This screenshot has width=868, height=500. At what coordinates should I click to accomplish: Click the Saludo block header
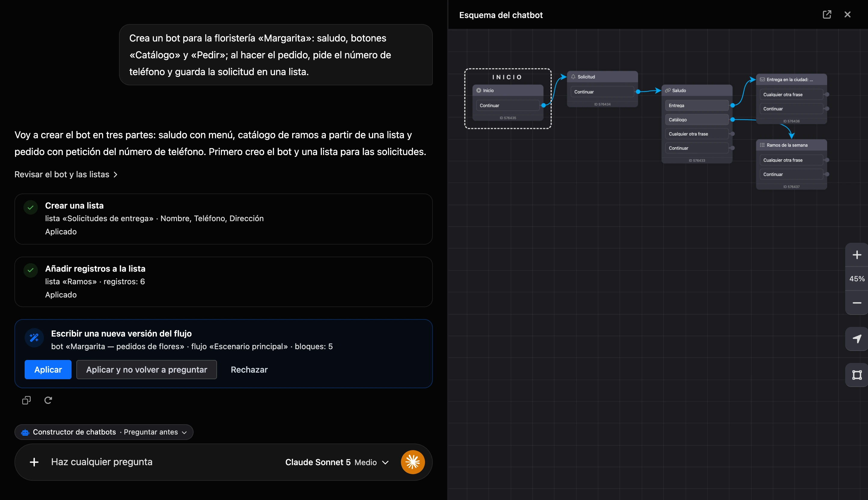click(697, 90)
